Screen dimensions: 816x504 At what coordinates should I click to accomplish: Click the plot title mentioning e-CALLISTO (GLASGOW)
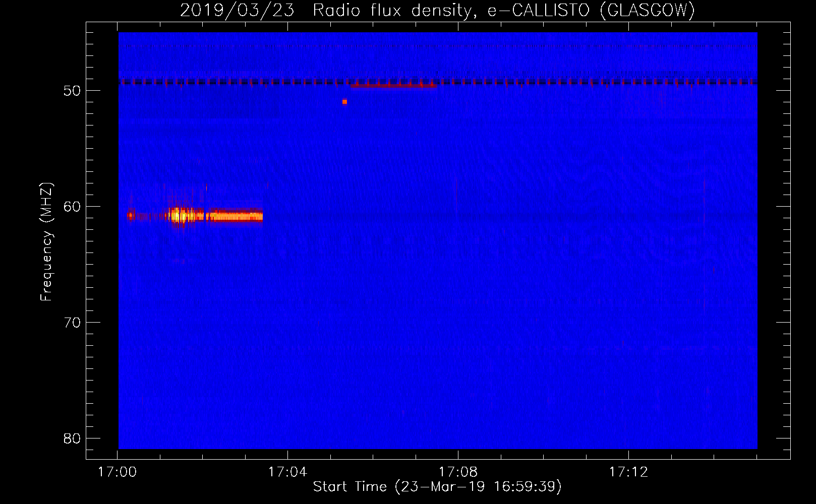pyautogui.click(x=437, y=10)
